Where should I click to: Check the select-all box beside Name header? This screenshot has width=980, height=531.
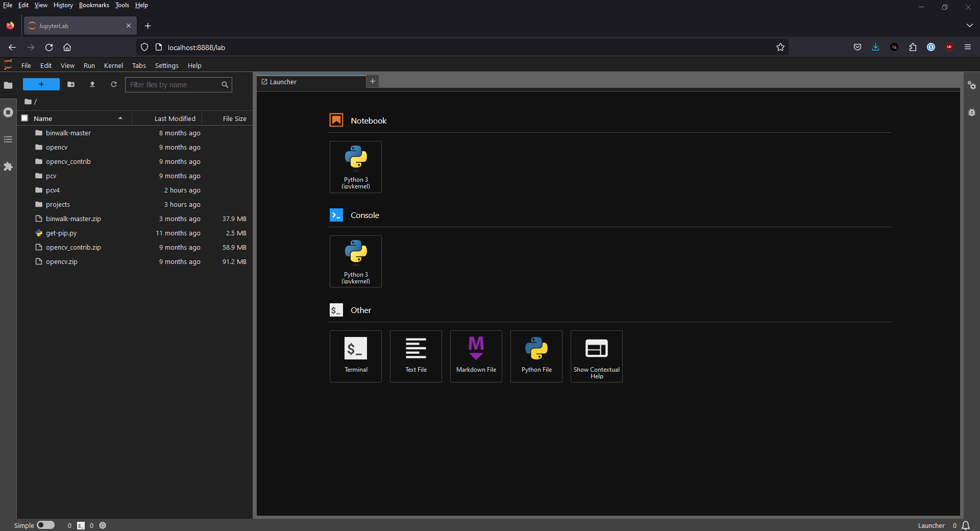[x=24, y=118]
